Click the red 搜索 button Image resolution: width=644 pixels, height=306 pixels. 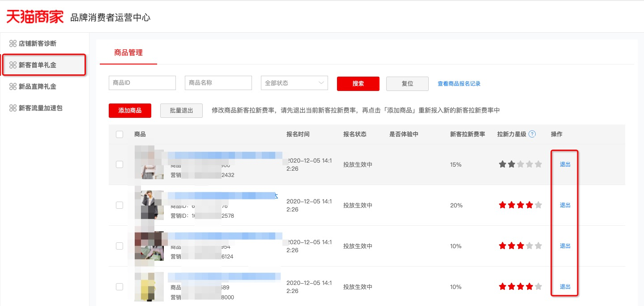pos(358,84)
